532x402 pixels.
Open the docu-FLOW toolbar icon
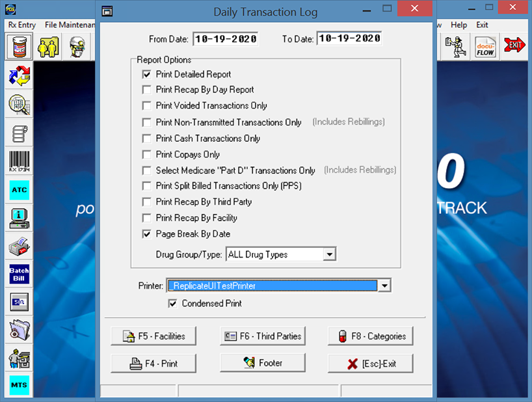(x=485, y=47)
